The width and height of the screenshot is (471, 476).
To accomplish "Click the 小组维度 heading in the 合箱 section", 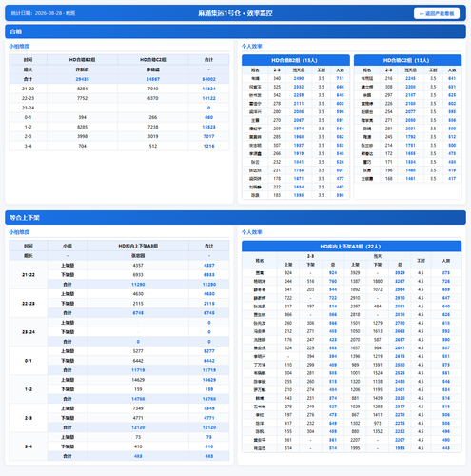I will [x=19, y=47].
